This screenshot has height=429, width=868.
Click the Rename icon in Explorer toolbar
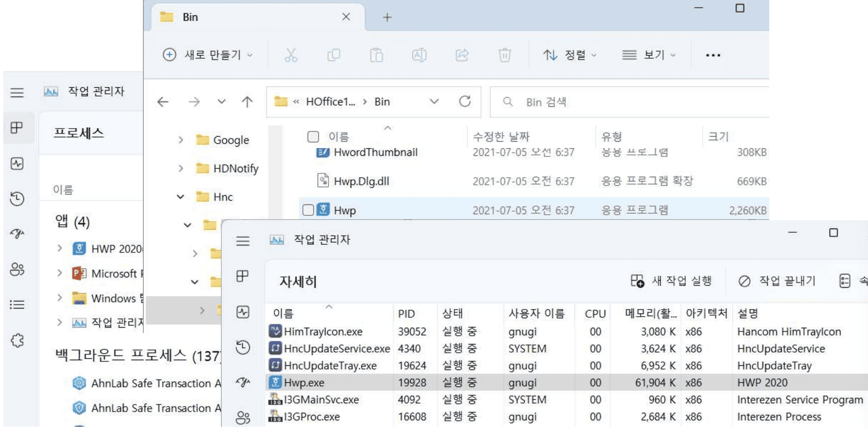pyautogui.click(x=419, y=55)
